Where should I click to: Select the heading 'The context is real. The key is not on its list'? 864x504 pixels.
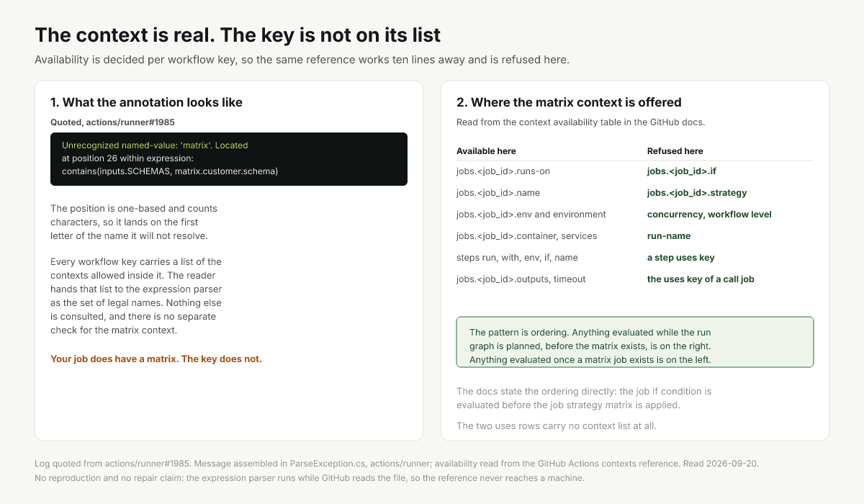(x=238, y=35)
